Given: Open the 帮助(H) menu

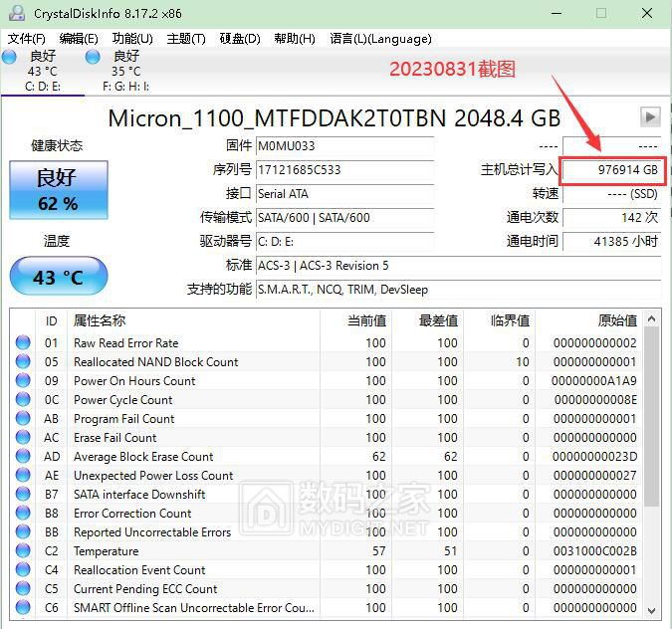Looking at the screenshot, I should (295, 39).
